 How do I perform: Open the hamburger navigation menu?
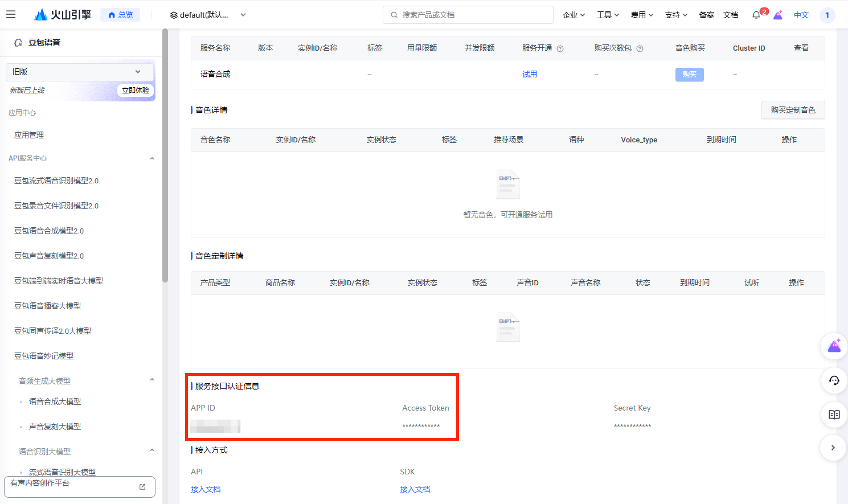click(x=11, y=15)
